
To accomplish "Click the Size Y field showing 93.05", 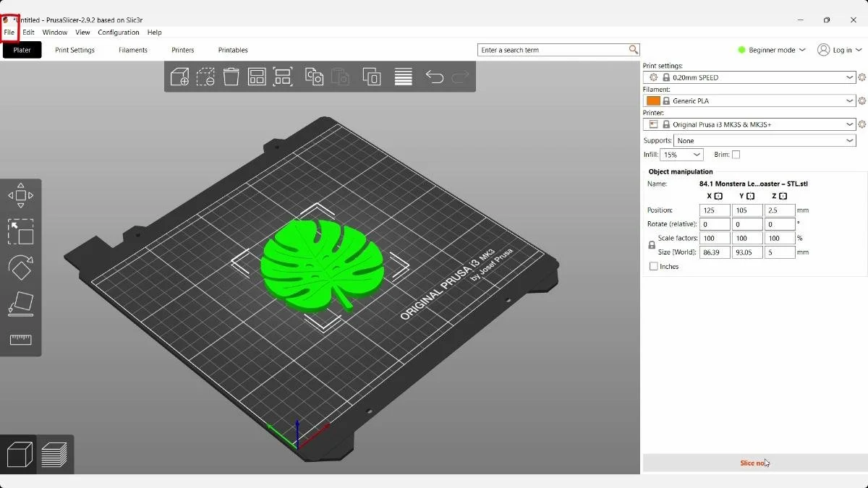I will [x=747, y=252].
